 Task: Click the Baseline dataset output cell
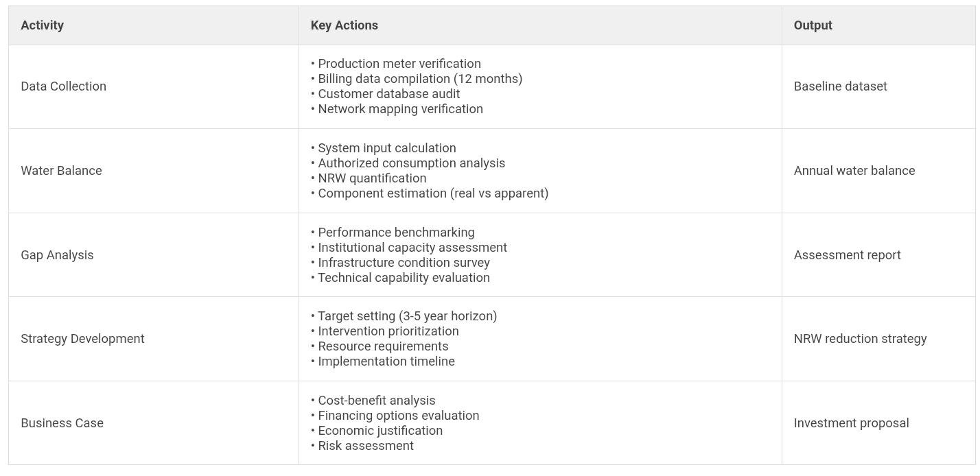point(840,86)
